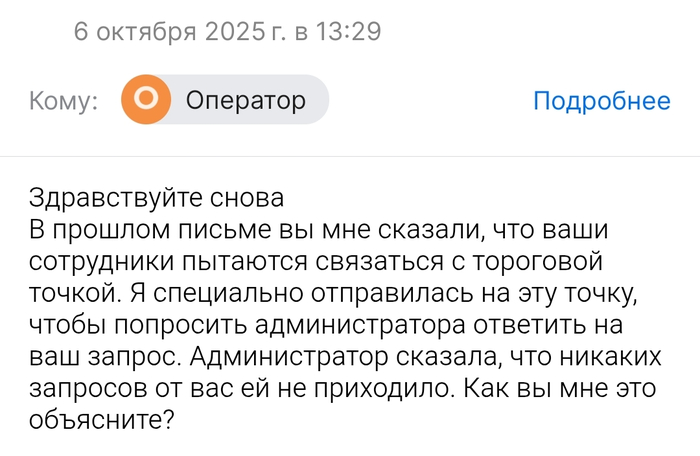Click the date 6 октября 2025 г.
Image resolution: width=700 pixels, height=456 pixels.
[x=180, y=31]
